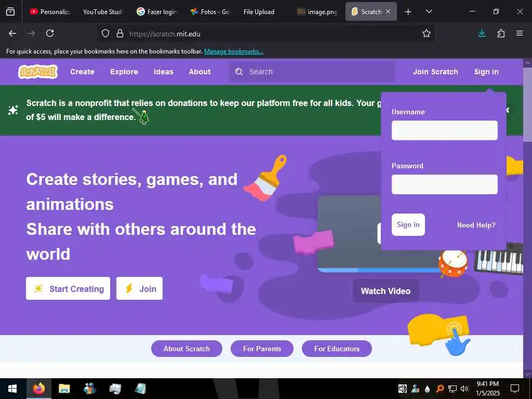This screenshot has height=399, width=532.
Task: Open the For Educators button
Action: [337, 349]
